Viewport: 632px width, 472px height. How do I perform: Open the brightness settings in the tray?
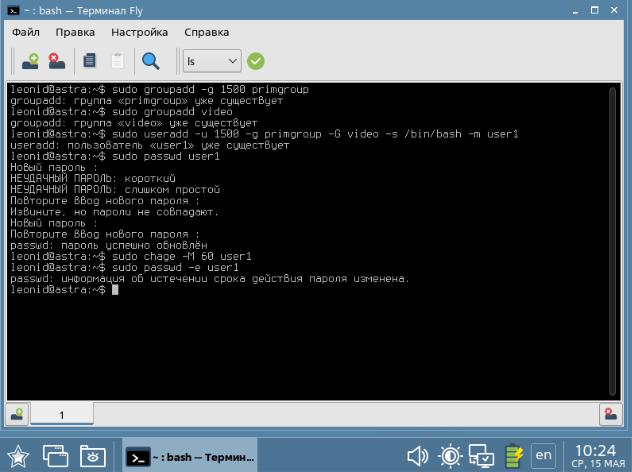point(450,456)
